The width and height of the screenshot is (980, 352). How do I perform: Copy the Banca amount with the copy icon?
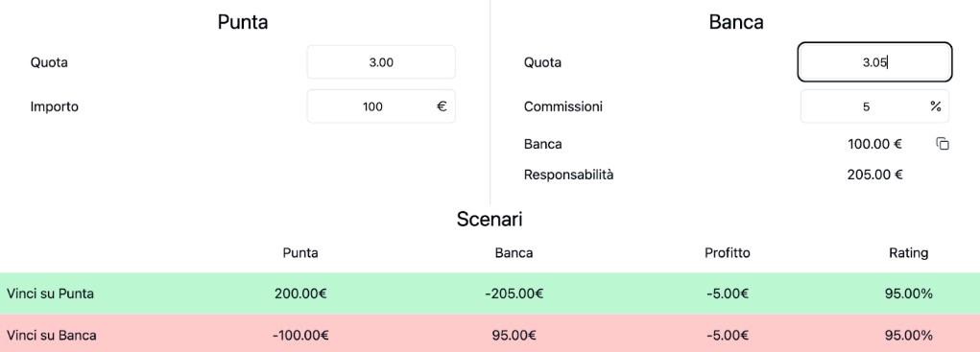point(943,144)
